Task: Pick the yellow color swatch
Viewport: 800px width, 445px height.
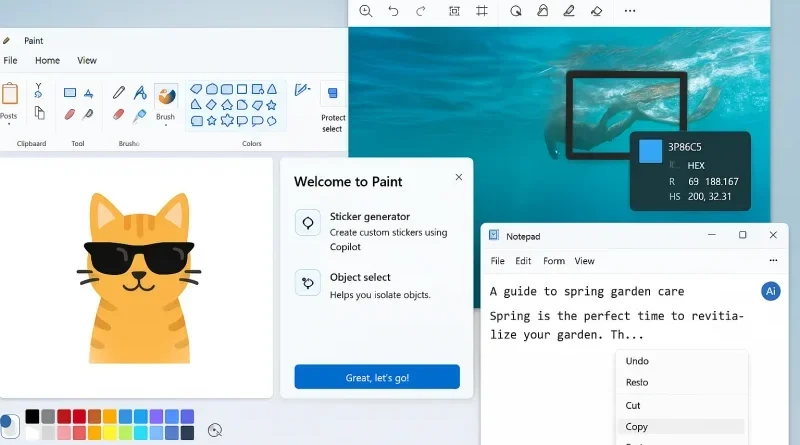Action: [110, 433]
